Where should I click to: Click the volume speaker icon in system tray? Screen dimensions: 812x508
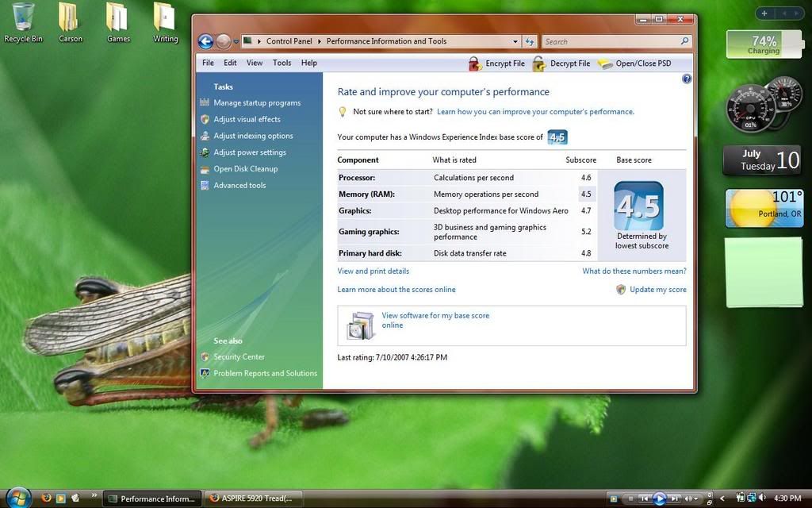[763, 498]
